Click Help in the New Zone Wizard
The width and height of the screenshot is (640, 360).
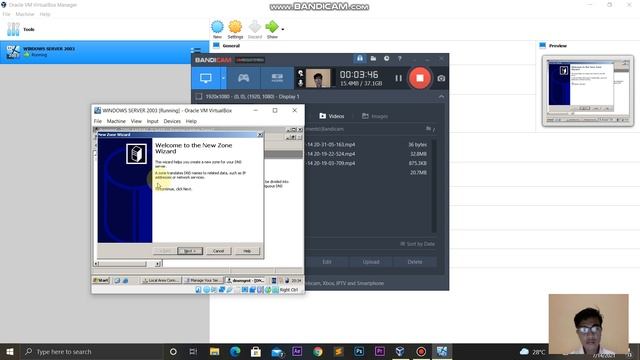[247, 251]
